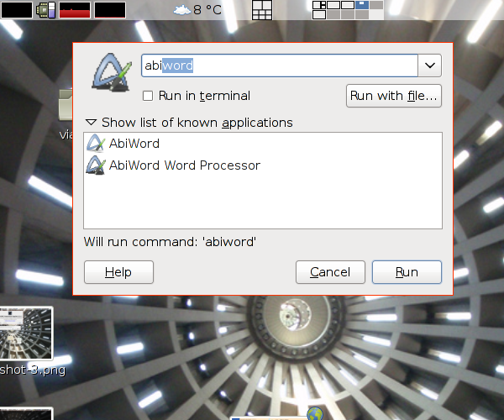Open the weather applet showing 8 °C
504x420 pixels.
197,10
